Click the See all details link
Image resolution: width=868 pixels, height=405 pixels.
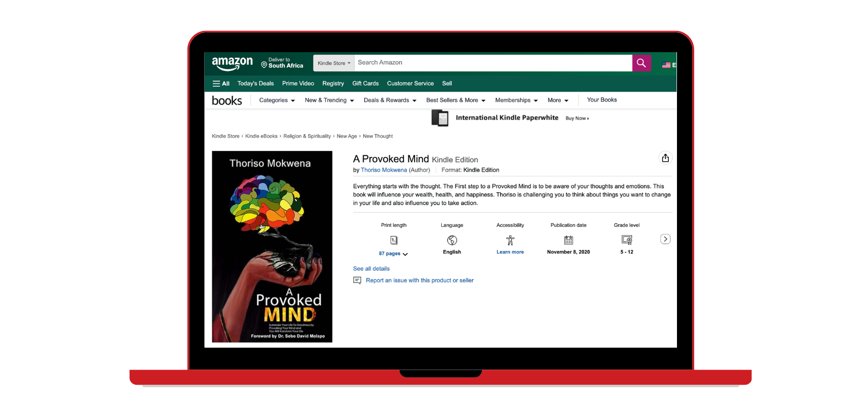[x=371, y=269]
